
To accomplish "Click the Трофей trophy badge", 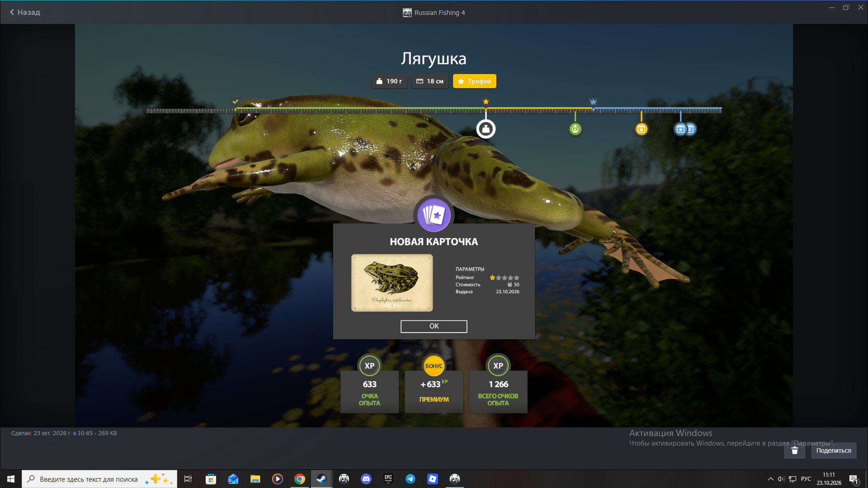I will [x=474, y=81].
